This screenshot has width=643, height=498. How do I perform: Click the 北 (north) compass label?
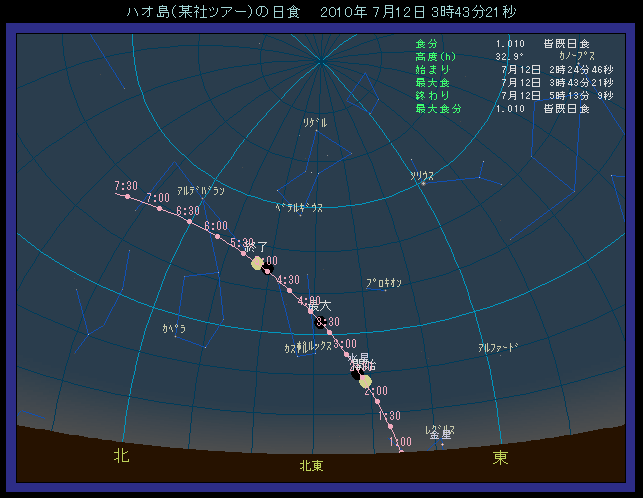coord(121,457)
